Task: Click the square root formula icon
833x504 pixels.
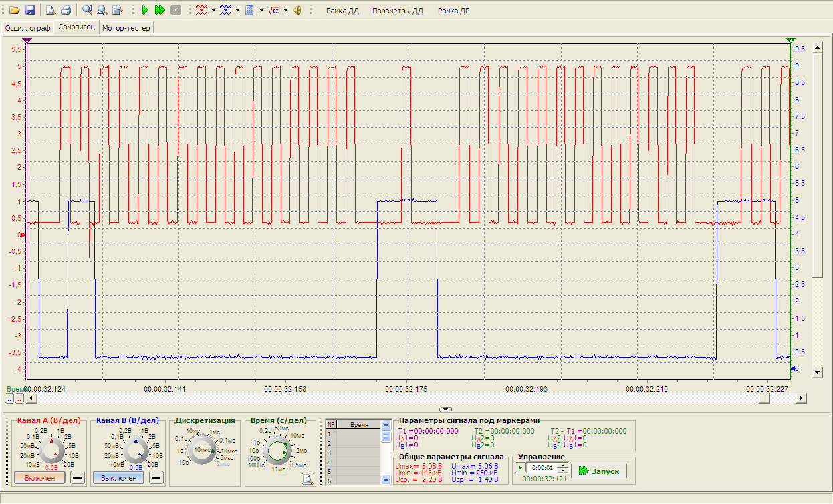Action: pyautogui.click(x=273, y=10)
